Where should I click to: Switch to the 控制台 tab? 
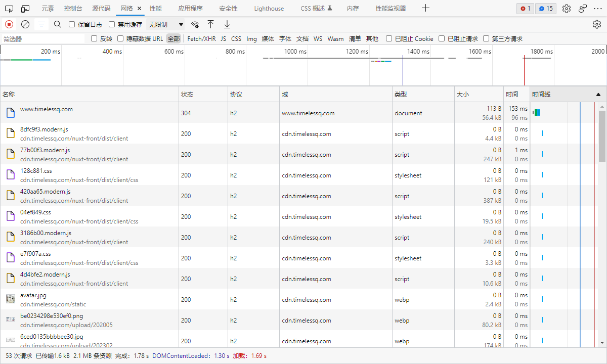(73, 9)
